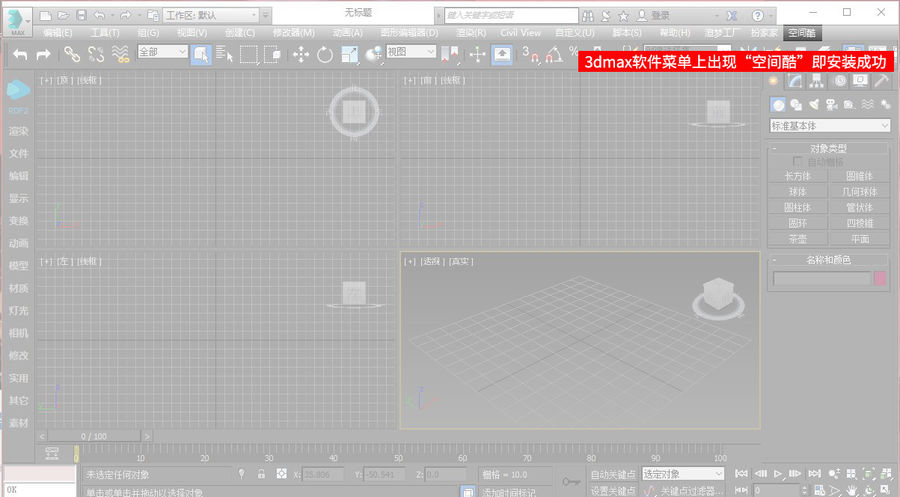
Task: Click the time slider showing 0 / 100
Action: [x=94, y=436]
